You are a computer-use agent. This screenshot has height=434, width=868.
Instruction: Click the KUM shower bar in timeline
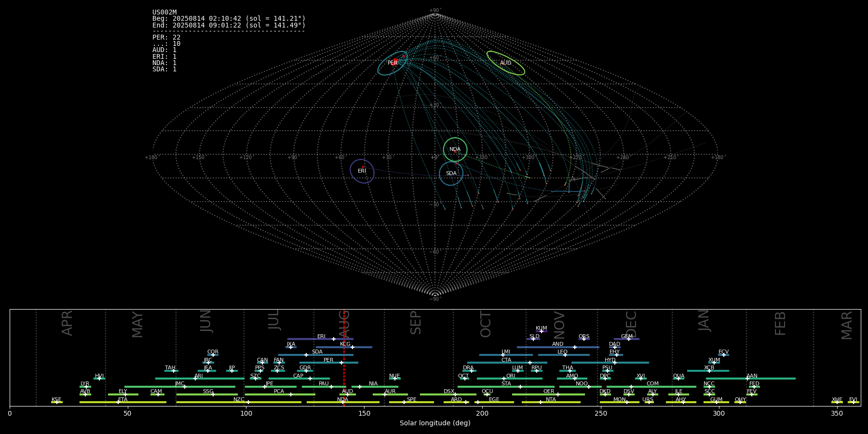pos(542,331)
